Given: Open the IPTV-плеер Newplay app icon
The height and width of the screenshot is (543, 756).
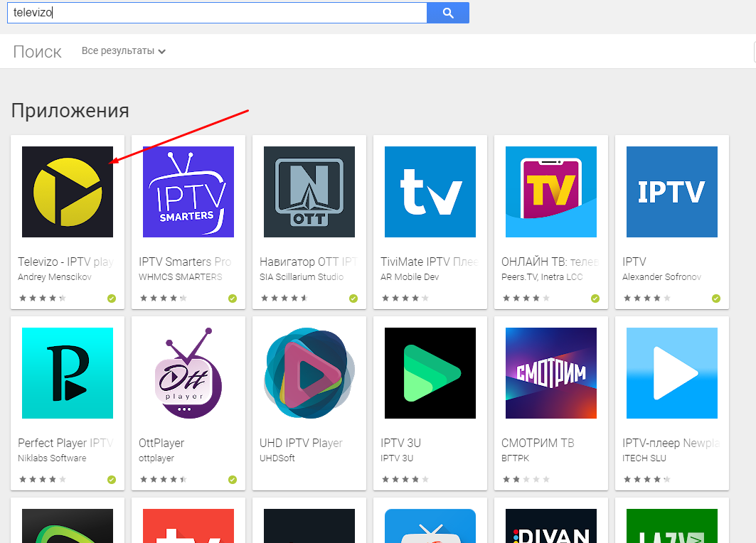Looking at the screenshot, I should (x=672, y=373).
